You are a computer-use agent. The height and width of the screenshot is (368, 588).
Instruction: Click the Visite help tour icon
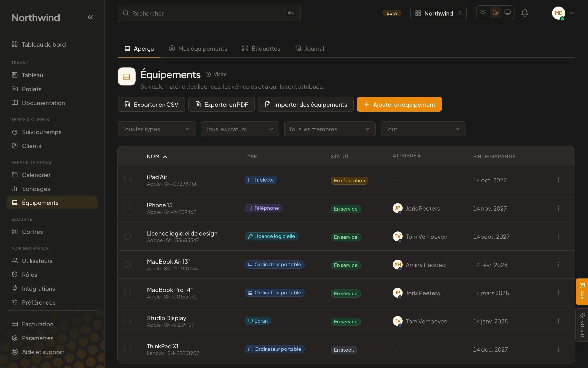[216, 74]
